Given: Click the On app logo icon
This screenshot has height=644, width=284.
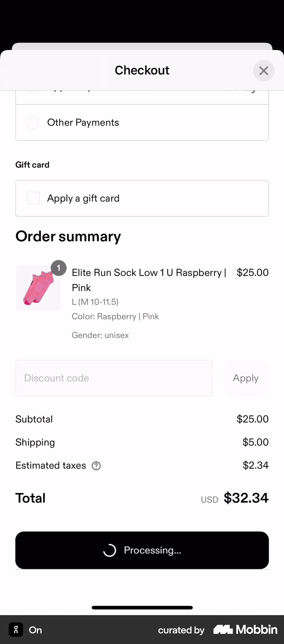Looking at the screenshot, I should coord(16,630).
